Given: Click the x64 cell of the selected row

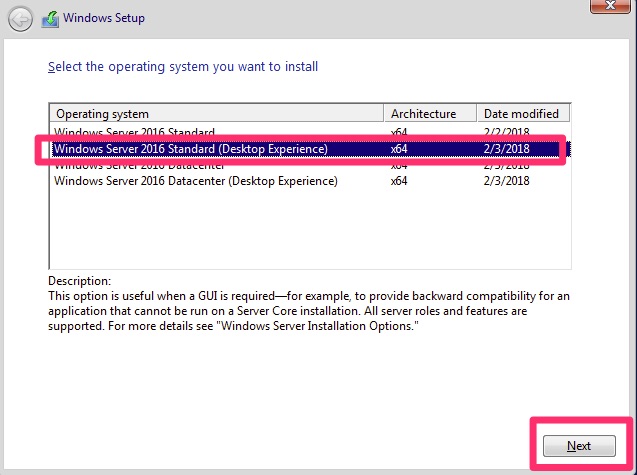Looking at the screenshot, I should pyautogui.click(x=399, y=149).
